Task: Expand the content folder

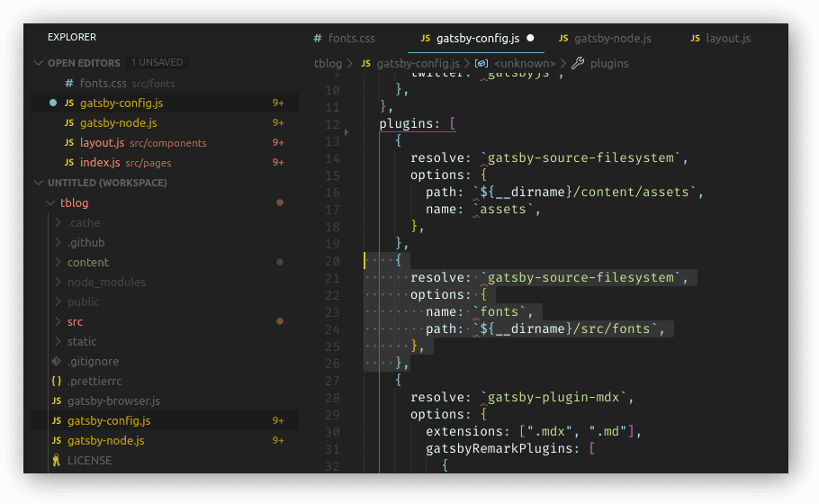Action: pos(87,262)
